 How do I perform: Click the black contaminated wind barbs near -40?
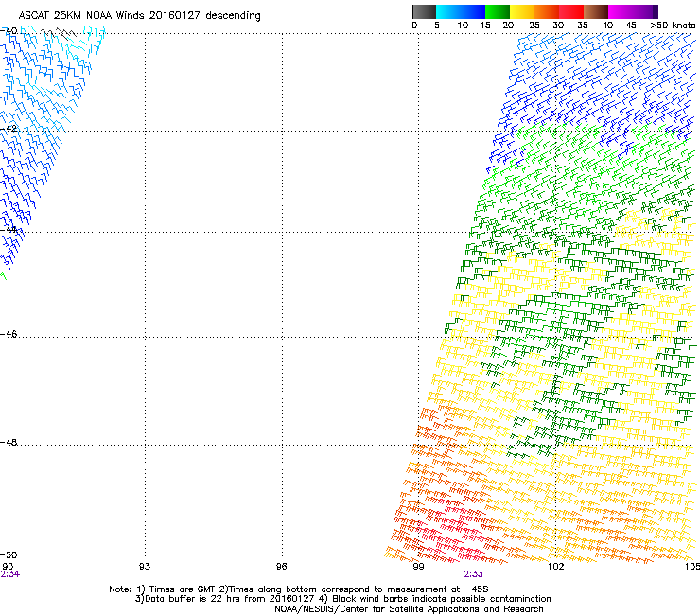[59, 34]
